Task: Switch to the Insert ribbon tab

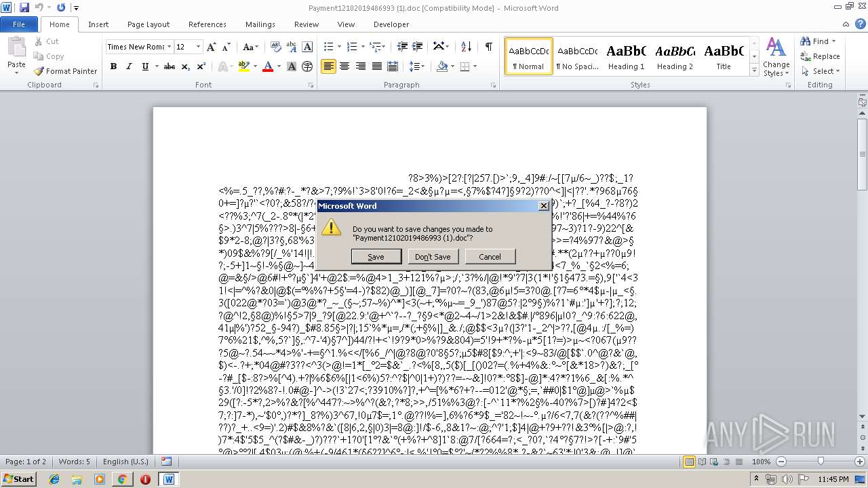Action: tap(98, 24)
